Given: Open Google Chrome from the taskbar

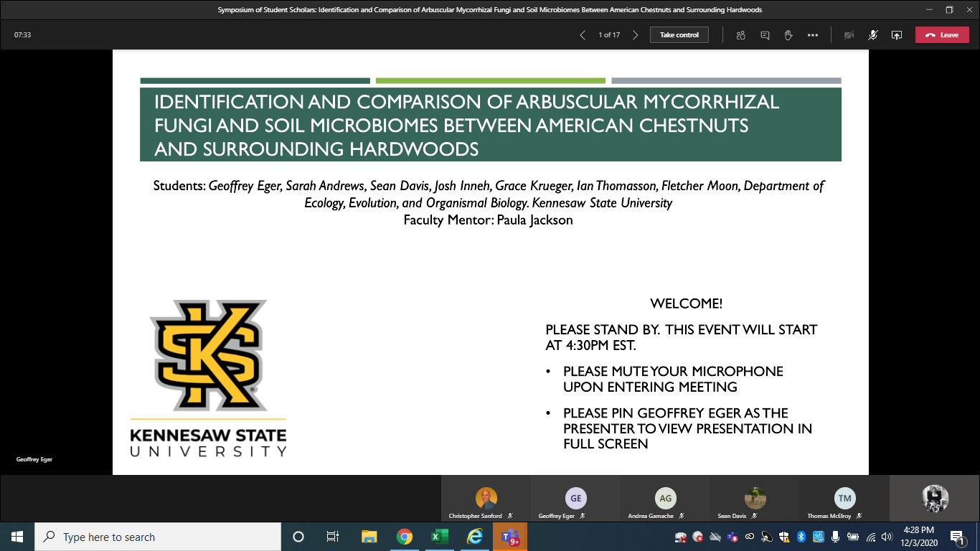Looking at the screenshot, I should (405, 537).
